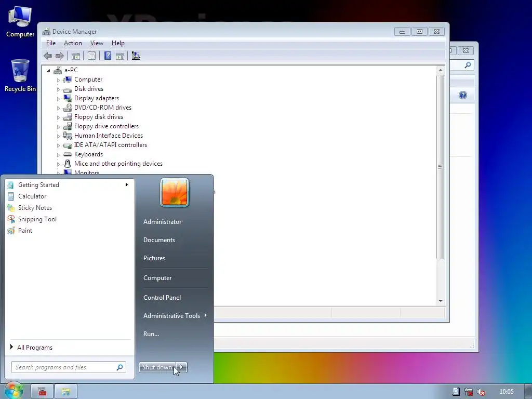
Task: Open the View menu
Action: pos(97,43)
